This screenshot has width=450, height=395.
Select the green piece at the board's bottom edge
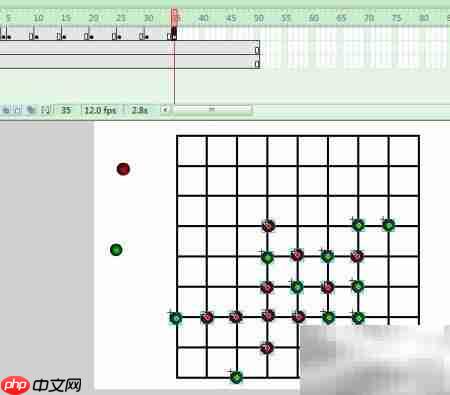pos(236,377)
